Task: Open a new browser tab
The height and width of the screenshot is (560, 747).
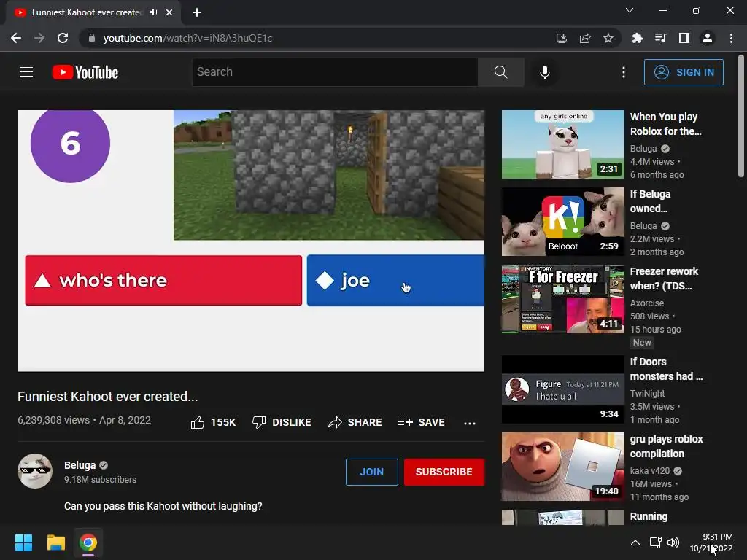Action: coord(197,12)
